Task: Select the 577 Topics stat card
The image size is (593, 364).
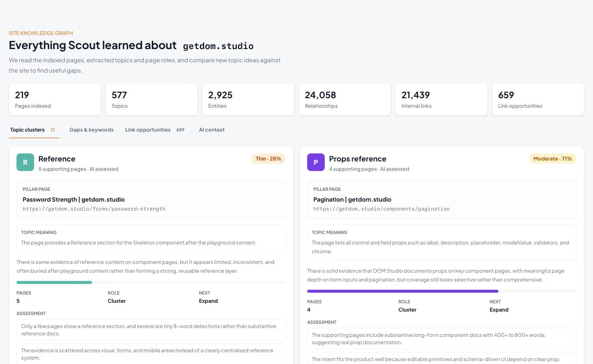Action: pyautogui.click(x=151, y=99)
